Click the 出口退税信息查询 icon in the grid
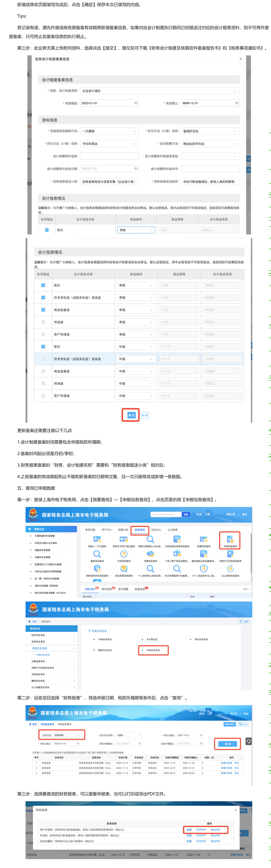The width and height of the screenshot is (271, 868). coord(230,569)
